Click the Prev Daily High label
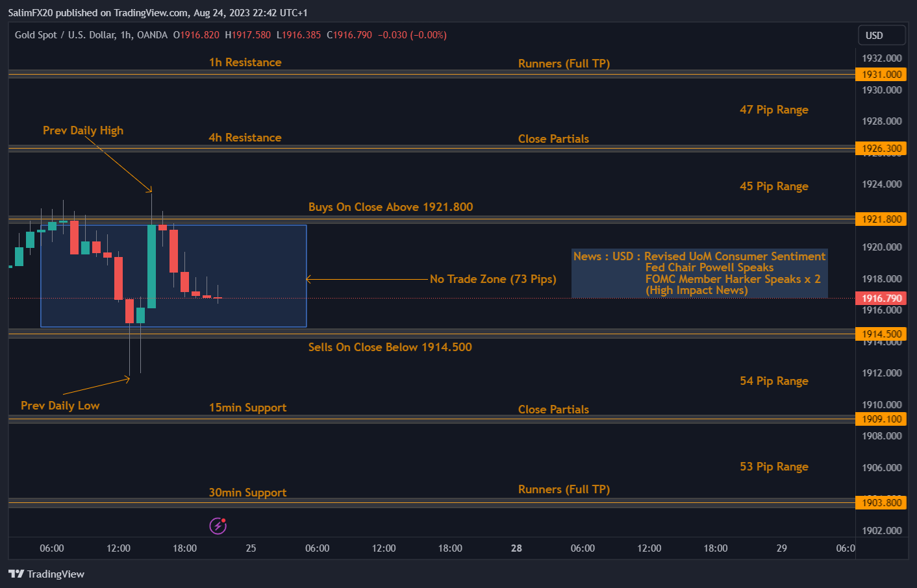917x588 pixels. (x=83, y=130)
